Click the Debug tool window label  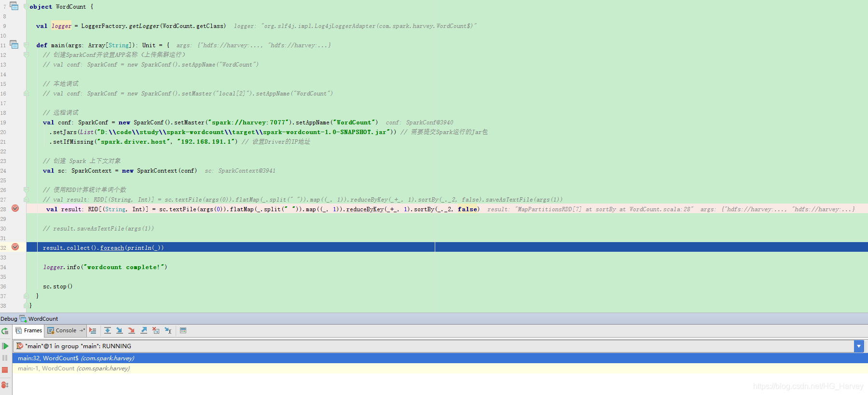[9, 319]
